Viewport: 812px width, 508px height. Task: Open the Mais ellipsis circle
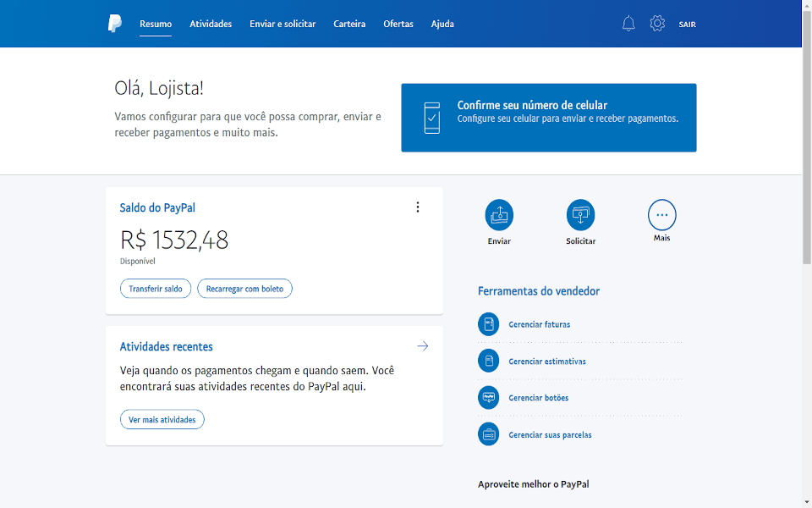tap(661, 214)
